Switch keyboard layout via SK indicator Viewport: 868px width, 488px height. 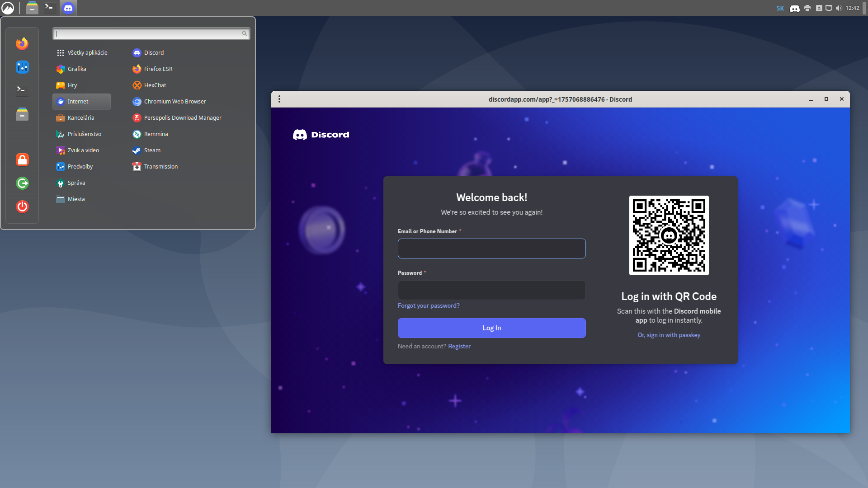click(780, 8)
